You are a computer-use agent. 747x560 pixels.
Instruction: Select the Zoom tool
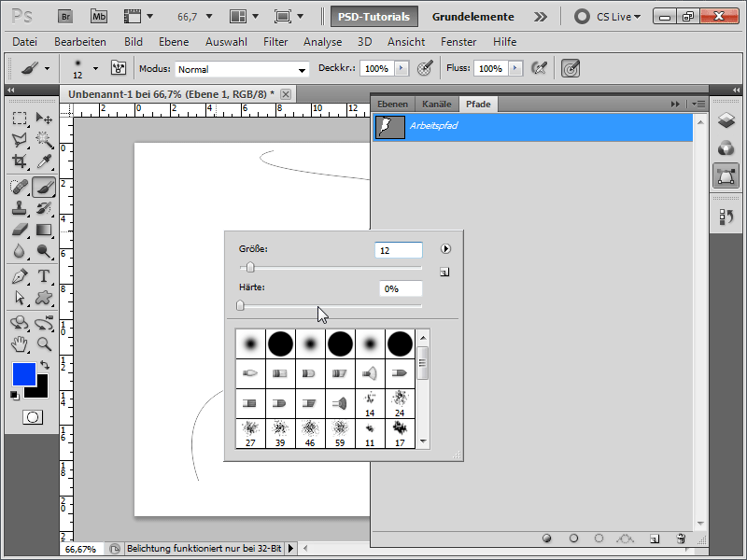pos(44,344)
